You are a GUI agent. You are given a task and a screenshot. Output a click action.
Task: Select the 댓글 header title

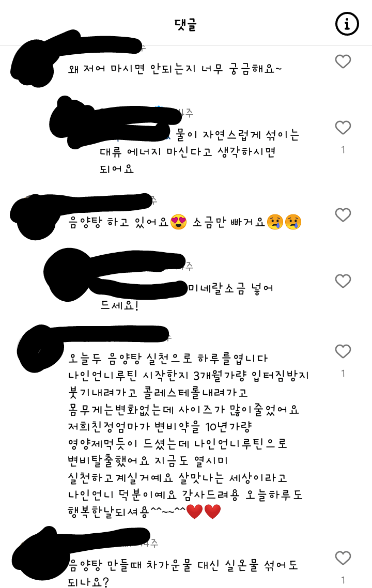point(185,24)
